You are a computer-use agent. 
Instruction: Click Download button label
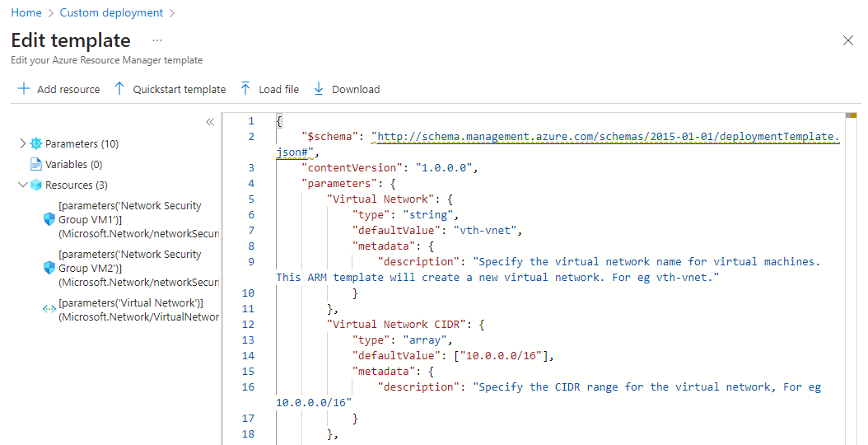click(356, 89)
